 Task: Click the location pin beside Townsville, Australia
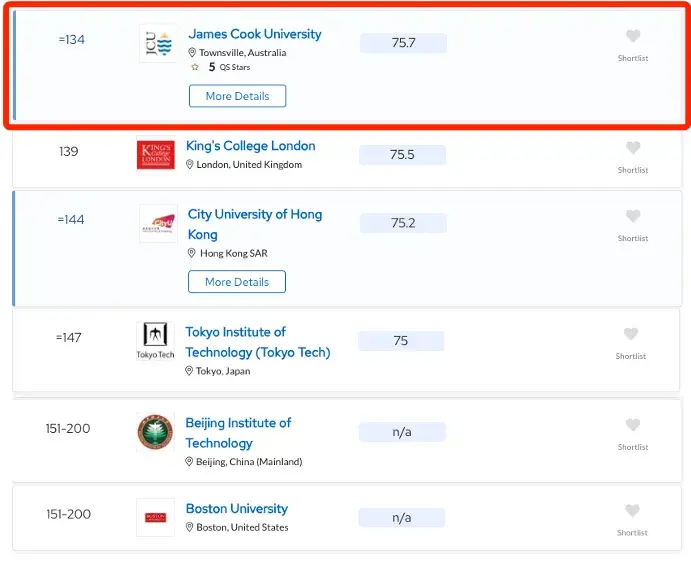pos(192,52)
